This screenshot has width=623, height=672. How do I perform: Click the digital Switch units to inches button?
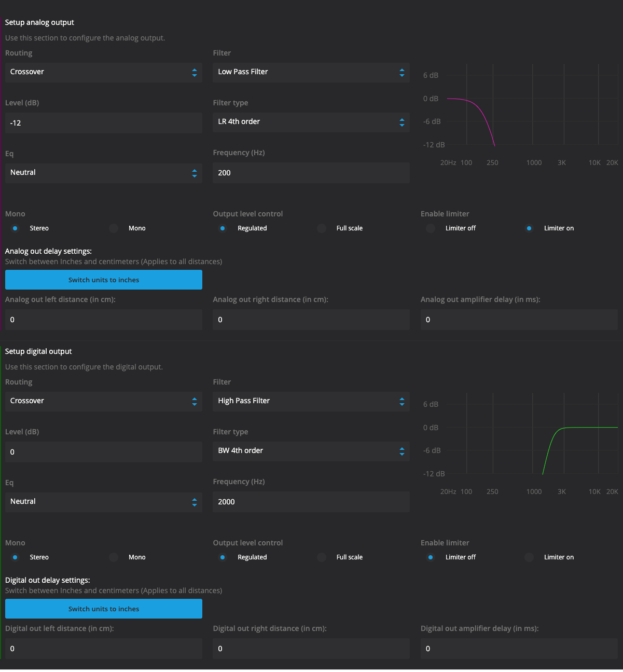click(103, 609)
